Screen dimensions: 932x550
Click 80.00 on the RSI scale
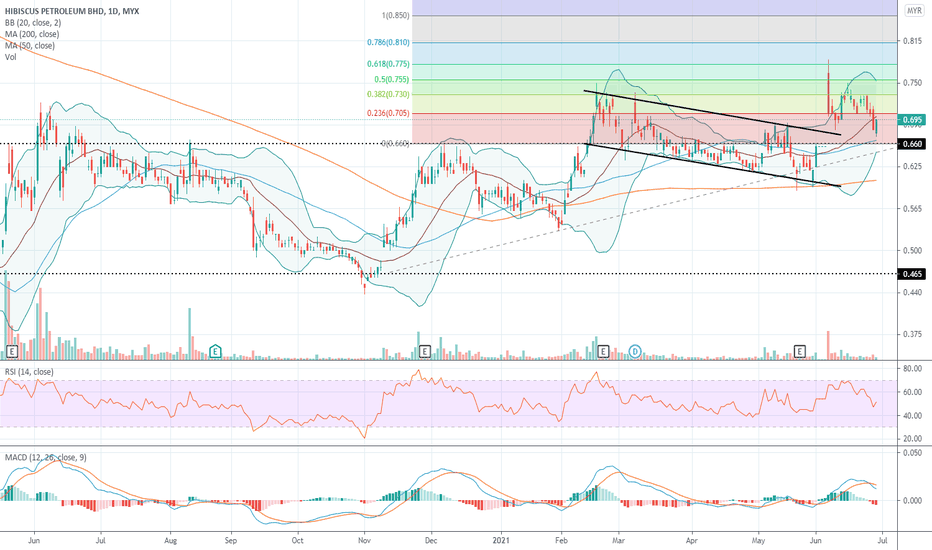tap(912, 369)
